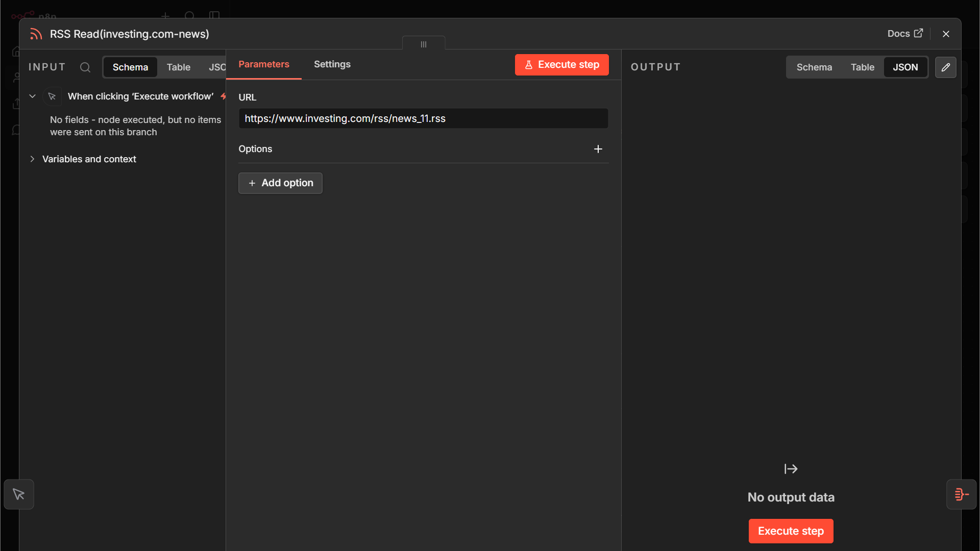Click the manual trigger node icon
Screen dimensions: 980x551
click(x=52, y=96)
